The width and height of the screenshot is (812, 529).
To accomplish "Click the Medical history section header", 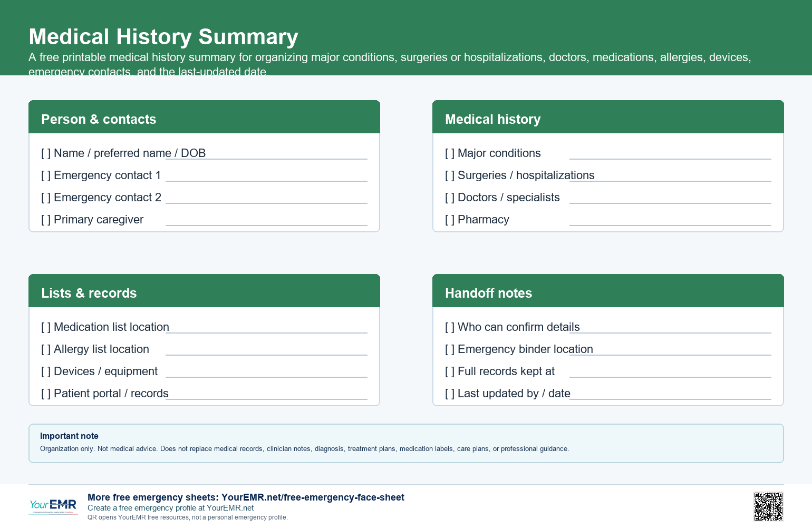I will pos(608,117).
